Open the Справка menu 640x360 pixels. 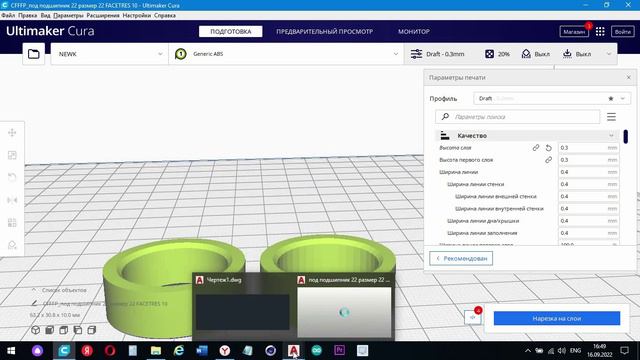point(165,16)
